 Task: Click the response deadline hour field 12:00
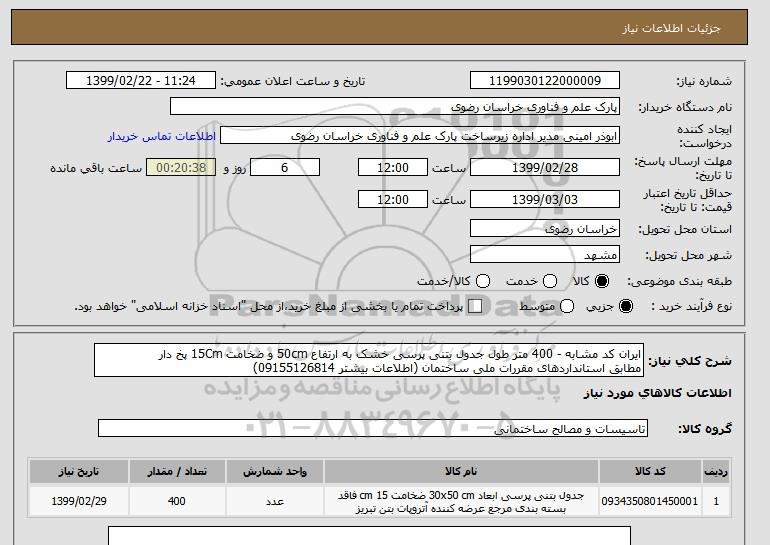[393, 167]
